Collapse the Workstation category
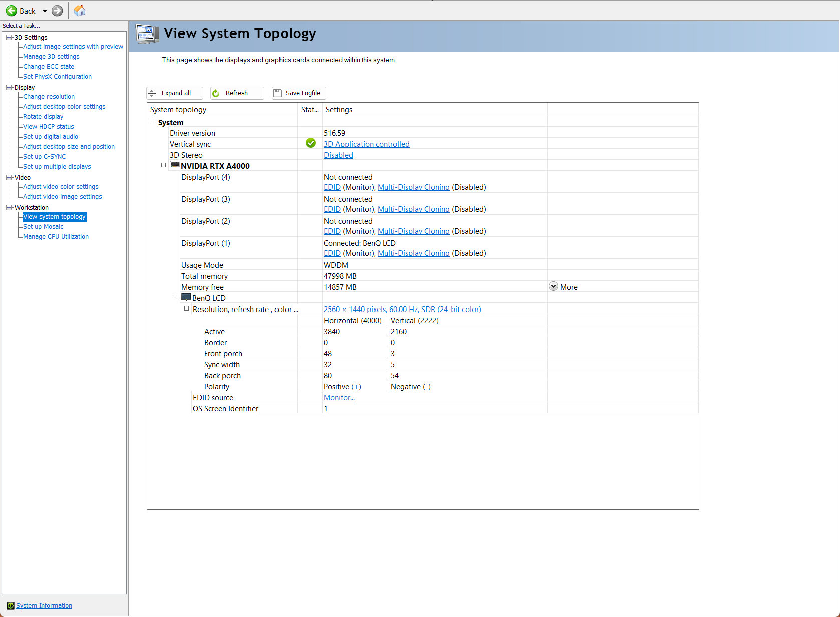 (9, 207)
